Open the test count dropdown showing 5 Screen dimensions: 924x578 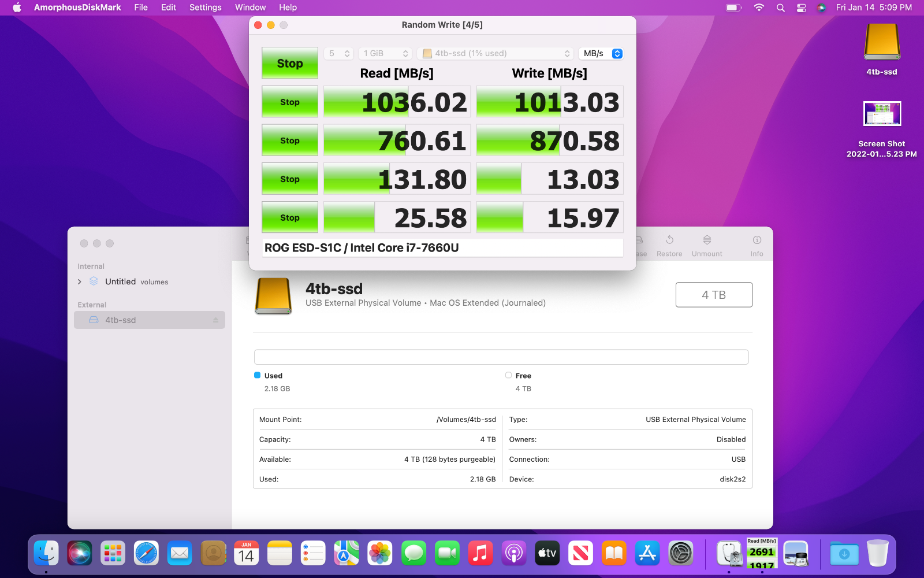pyautogui.click(x=338, y=53)
